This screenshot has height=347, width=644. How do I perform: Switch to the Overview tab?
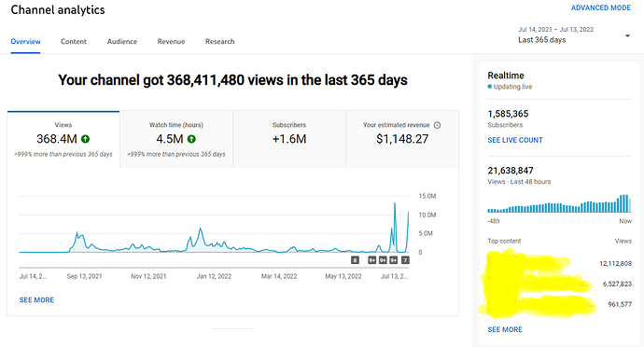[x=25, y=41]
